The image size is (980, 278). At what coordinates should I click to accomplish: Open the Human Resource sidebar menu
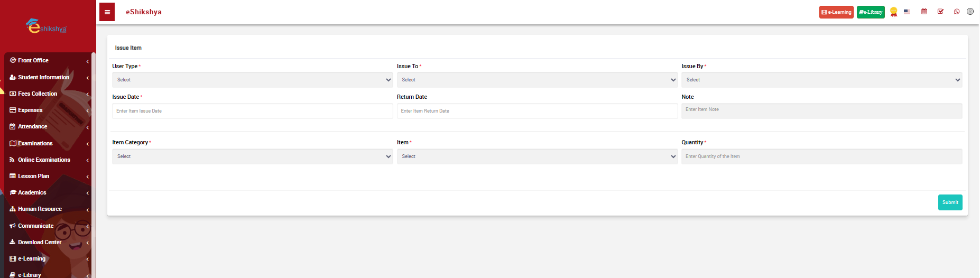40,209
